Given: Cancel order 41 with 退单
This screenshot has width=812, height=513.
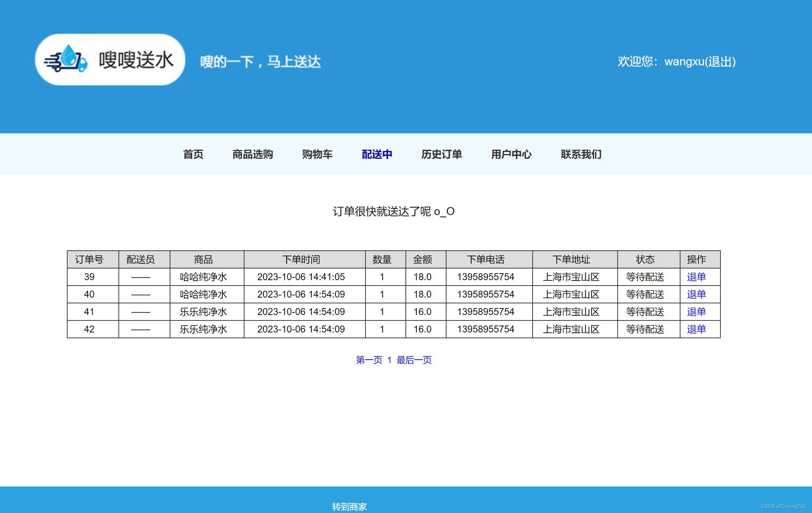Looking at the screenshot, I should 696,312.
